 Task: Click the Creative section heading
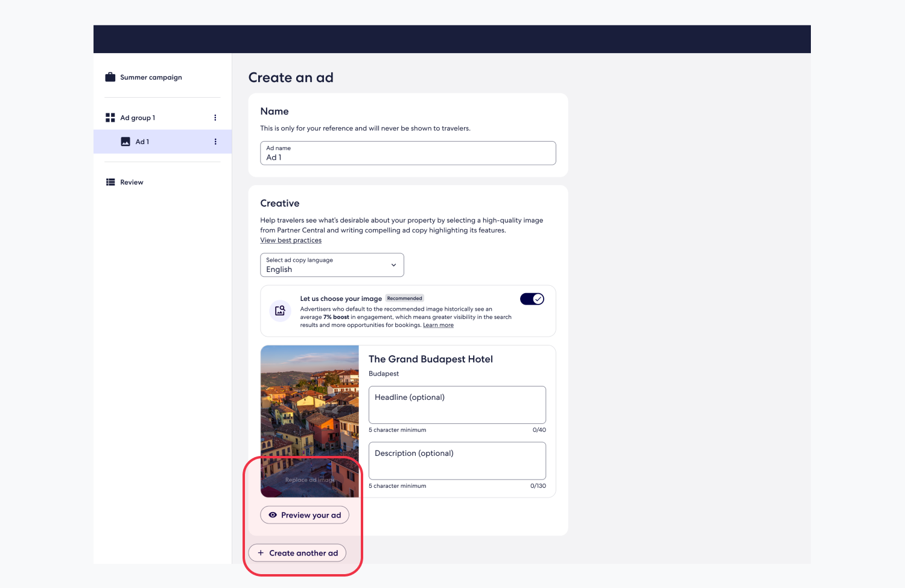[x=280, y=203]
